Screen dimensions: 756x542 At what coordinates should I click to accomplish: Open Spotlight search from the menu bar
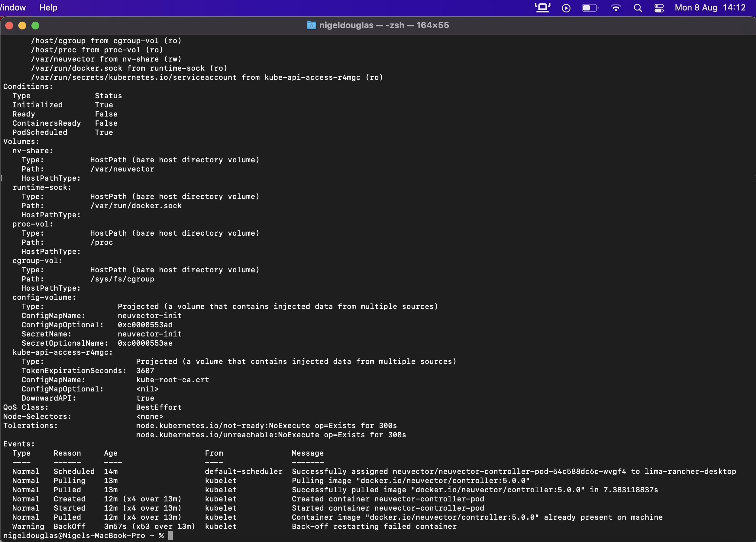coord(637,7)
